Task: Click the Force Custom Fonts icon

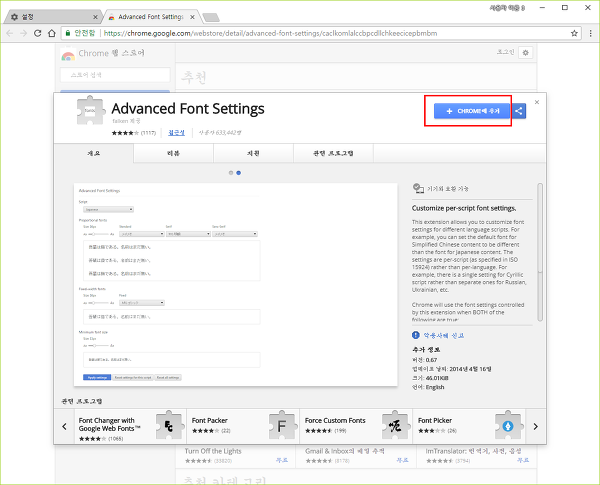Action: [x=395, y=425]
